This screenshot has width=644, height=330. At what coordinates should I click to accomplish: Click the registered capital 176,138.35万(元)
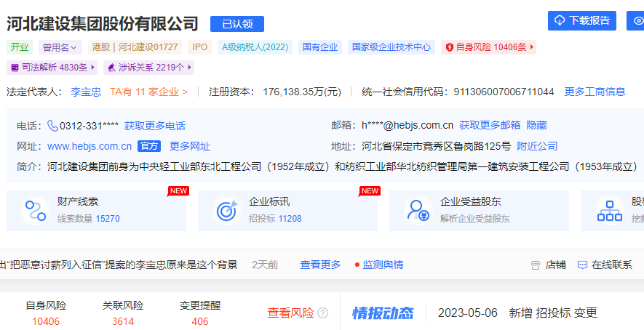pyautogui.click(x=302, y=92)
